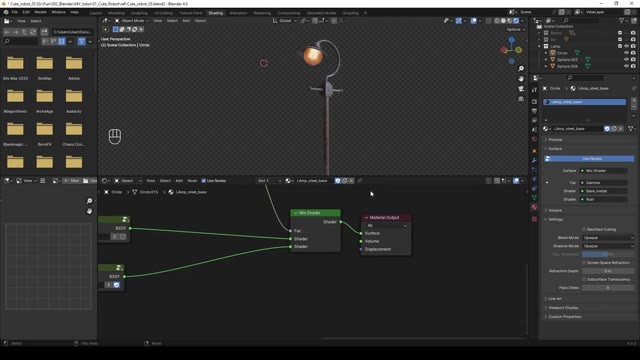640x360 pixels.
Task: Select the Sphere.003 object in outliner
Action: (567, 60)
